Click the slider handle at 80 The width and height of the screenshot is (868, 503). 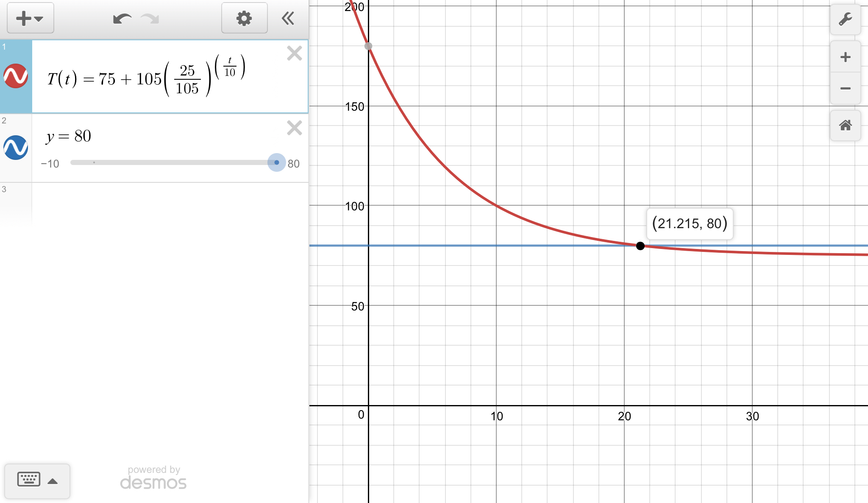(277, 162)
